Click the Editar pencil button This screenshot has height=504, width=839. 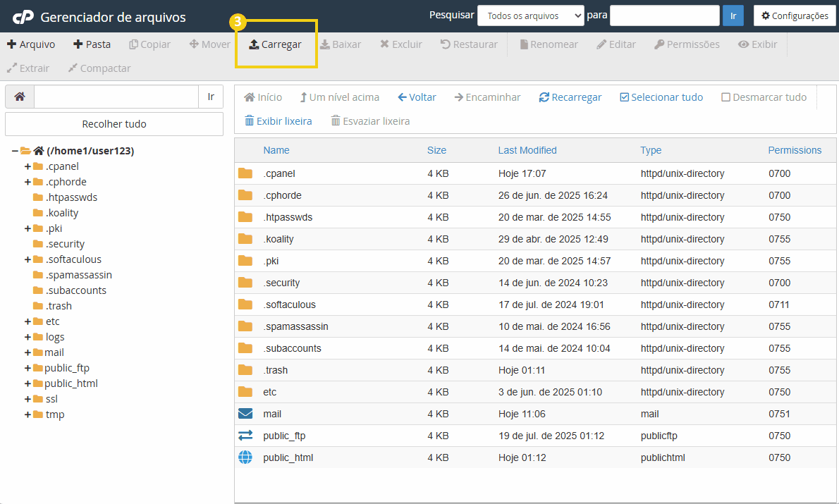tap(616, 44)
